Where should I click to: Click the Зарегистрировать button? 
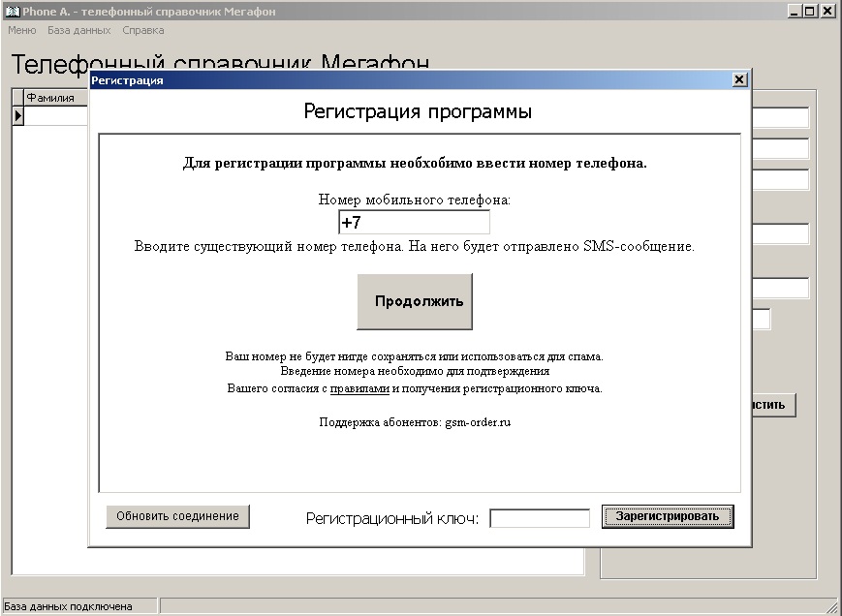tap(668, 516)
